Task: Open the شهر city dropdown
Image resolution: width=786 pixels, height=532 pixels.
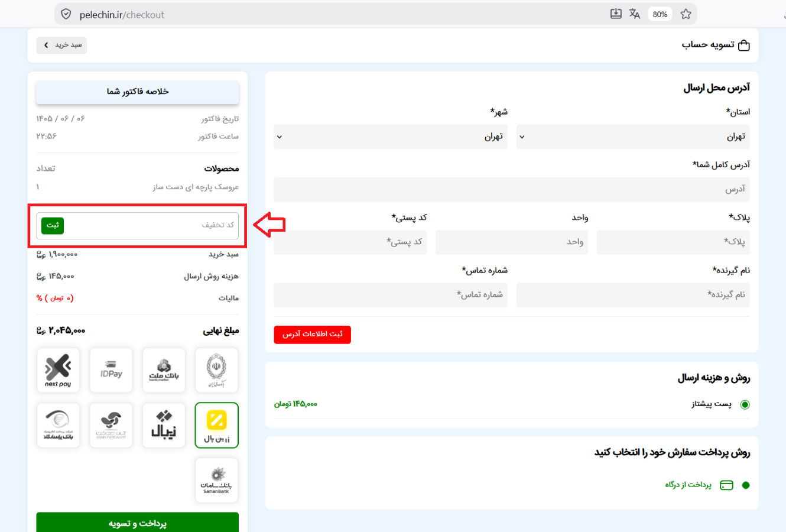Action: 391,137
